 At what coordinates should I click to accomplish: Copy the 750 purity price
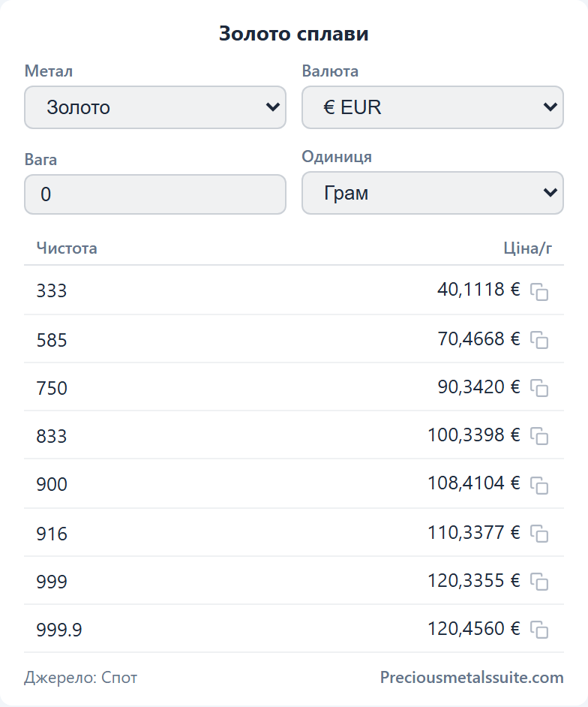coord(539,388)
